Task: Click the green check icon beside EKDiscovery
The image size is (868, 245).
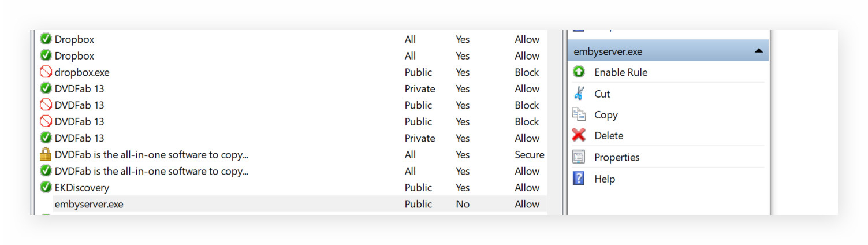Action: point(46,188)
